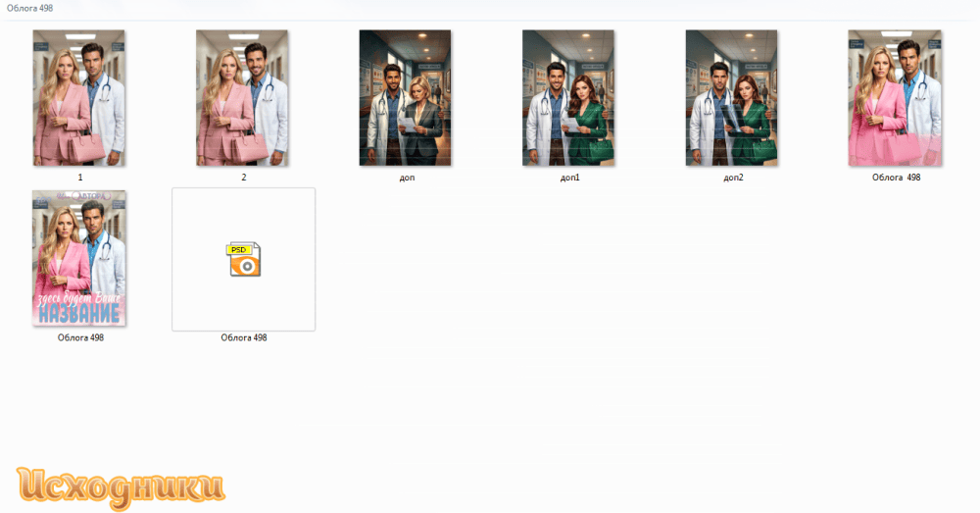Select the 'доп' thumbnail with blonde woman in grey suit
Viewport: 980px width, 513px height.
405,97
